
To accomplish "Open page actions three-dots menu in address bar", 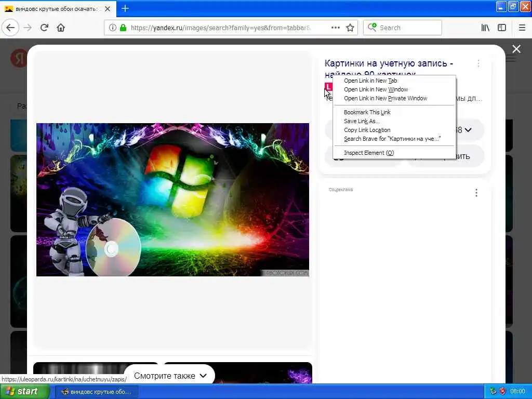I will coord(335,28).
